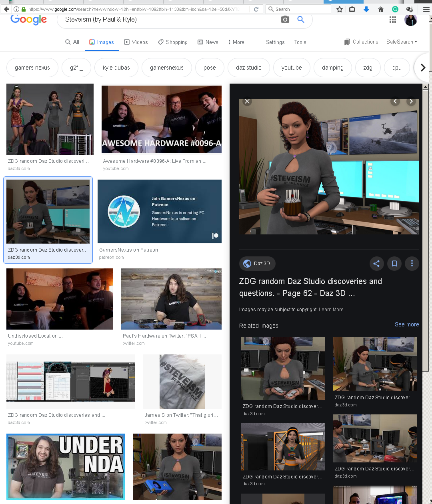Click the Daz 3D source chip

pyautogui.click(x=257, y=264)
